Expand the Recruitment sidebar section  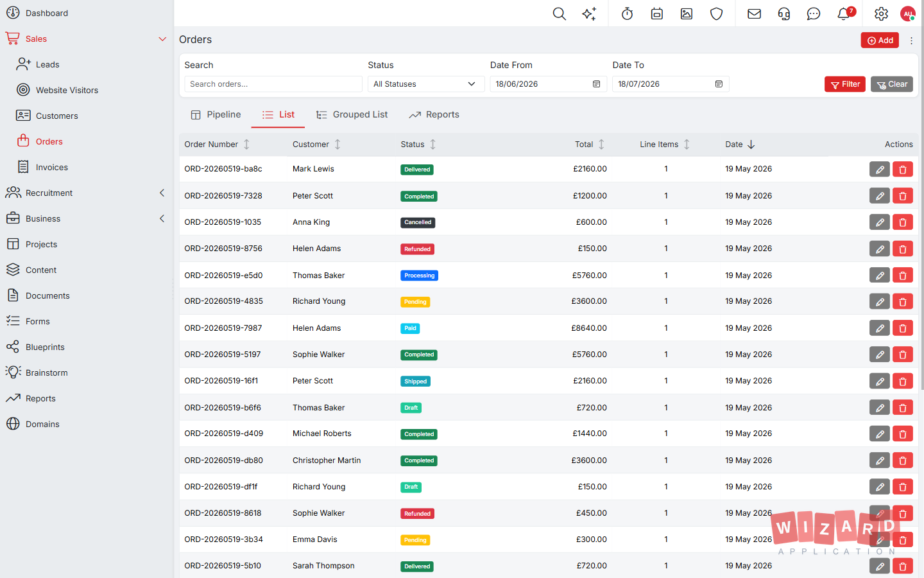[x=162, y=193]
